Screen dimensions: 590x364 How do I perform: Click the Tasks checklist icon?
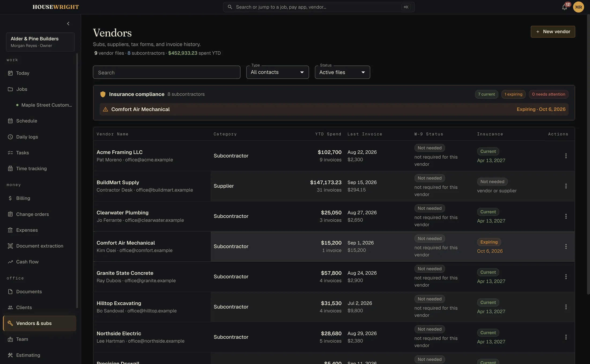tap(10, 153)
